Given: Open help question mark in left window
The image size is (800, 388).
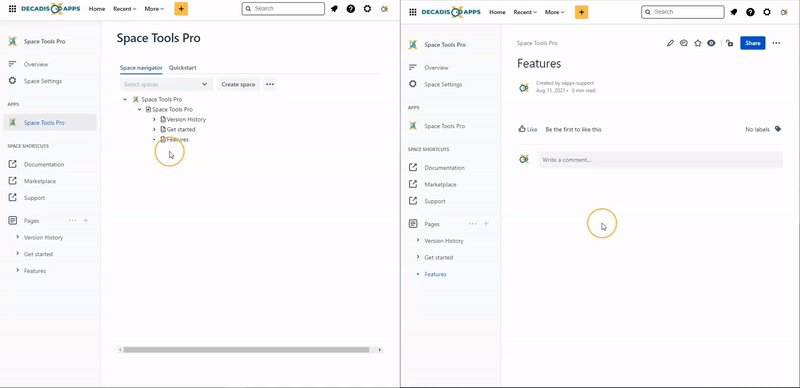Looking at the screenshot, I should click(351, 9).
